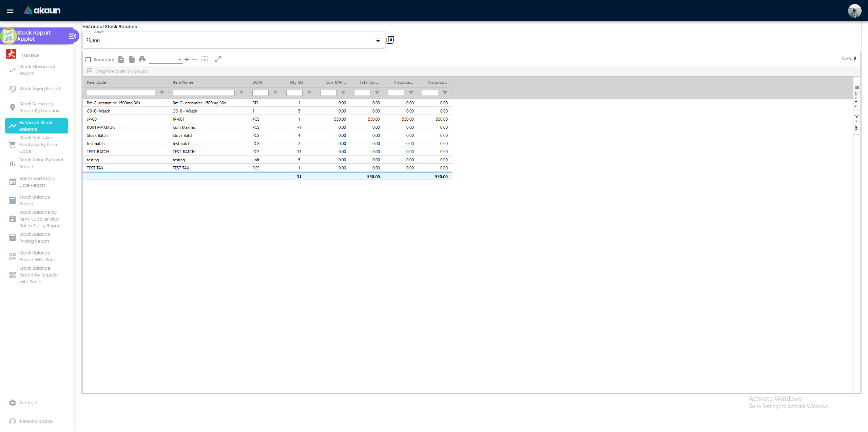Open the hamburger menu in top bar
Viewport: 868px width, 432px height.
(x=10, y=11)
